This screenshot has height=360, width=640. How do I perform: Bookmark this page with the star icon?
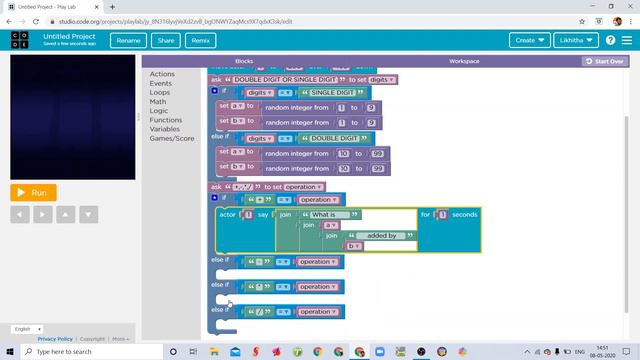tap(582, 22)
